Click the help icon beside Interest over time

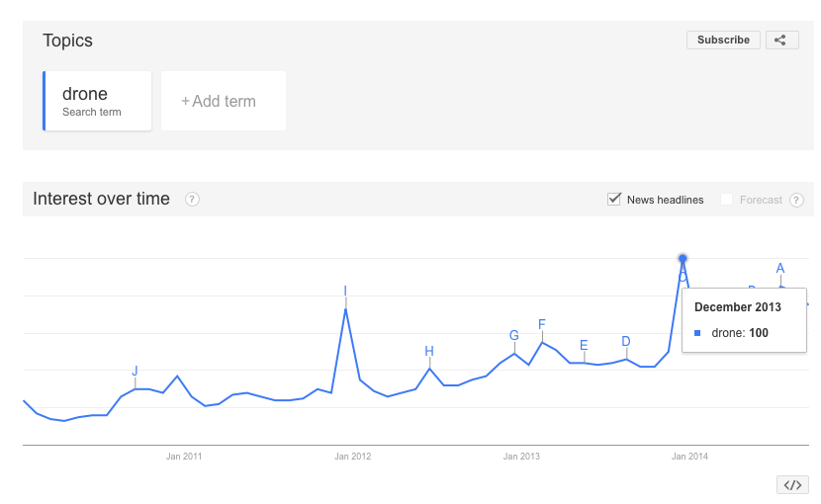(x=192, y=200)
